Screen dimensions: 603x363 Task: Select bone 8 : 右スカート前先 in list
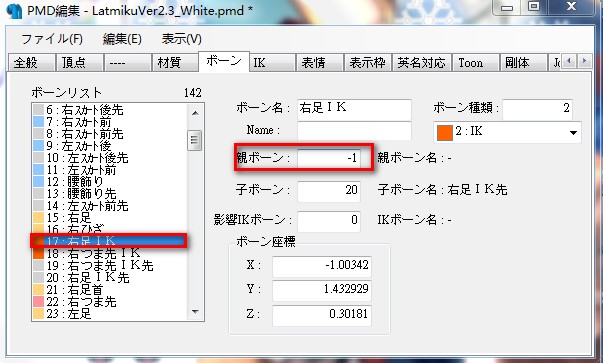coord(110,134)
